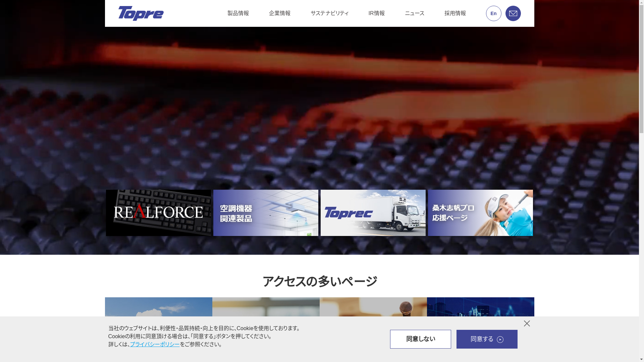Close the cookie notice with X

click(527, 323)
